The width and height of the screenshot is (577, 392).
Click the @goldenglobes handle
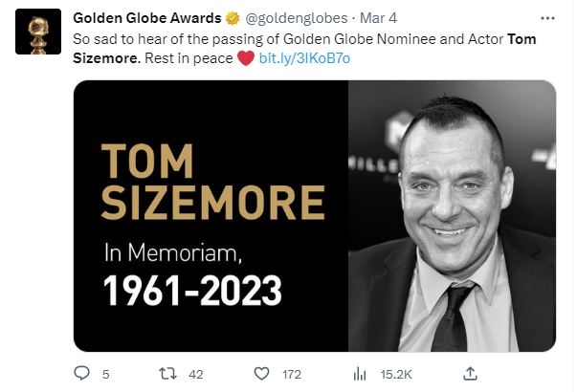tap(296, 18)
